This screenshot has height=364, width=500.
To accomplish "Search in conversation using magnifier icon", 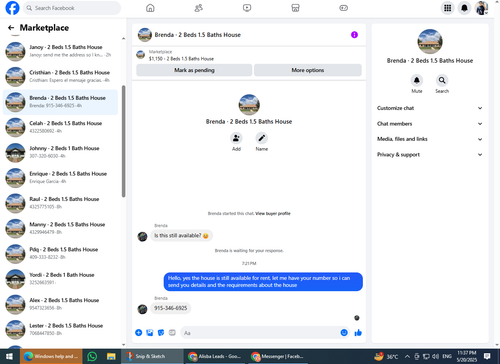I will pos(442,80).
